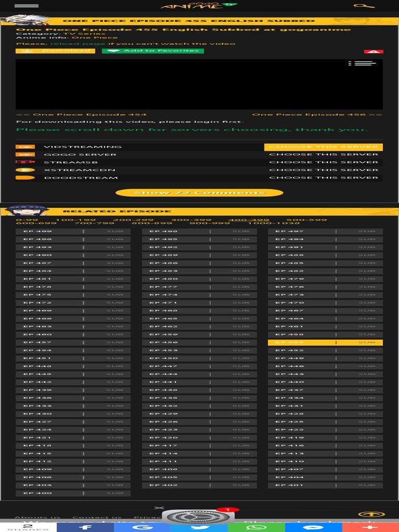Choose the Vidstreaming server

323,147
